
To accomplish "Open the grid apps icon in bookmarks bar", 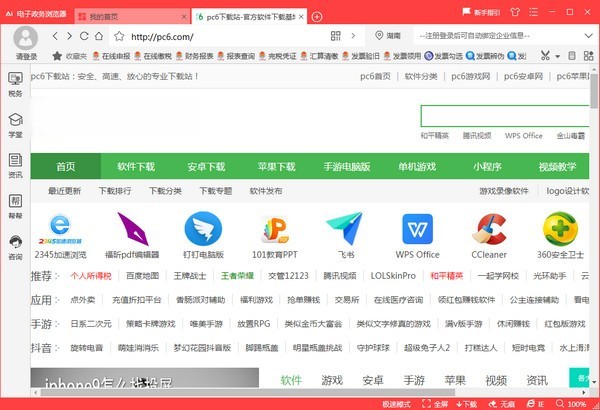I will (x=589, y=56).
